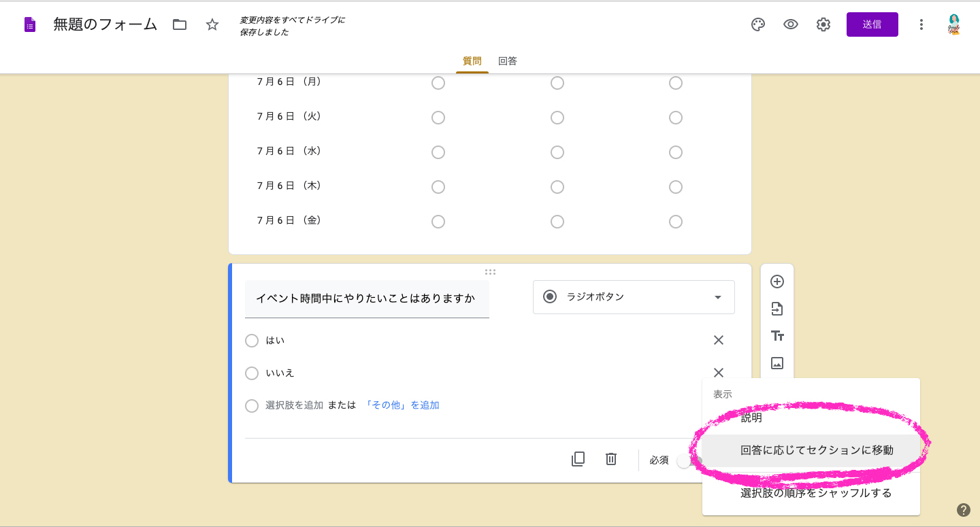Select second radio in 7月6日（水）row
This screenshot has width=980, height=527.
[557, 152]
